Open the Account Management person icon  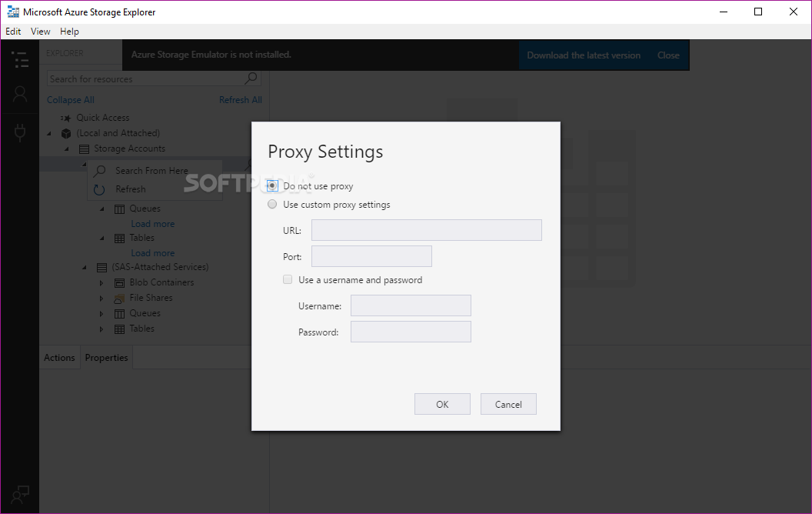20,95
